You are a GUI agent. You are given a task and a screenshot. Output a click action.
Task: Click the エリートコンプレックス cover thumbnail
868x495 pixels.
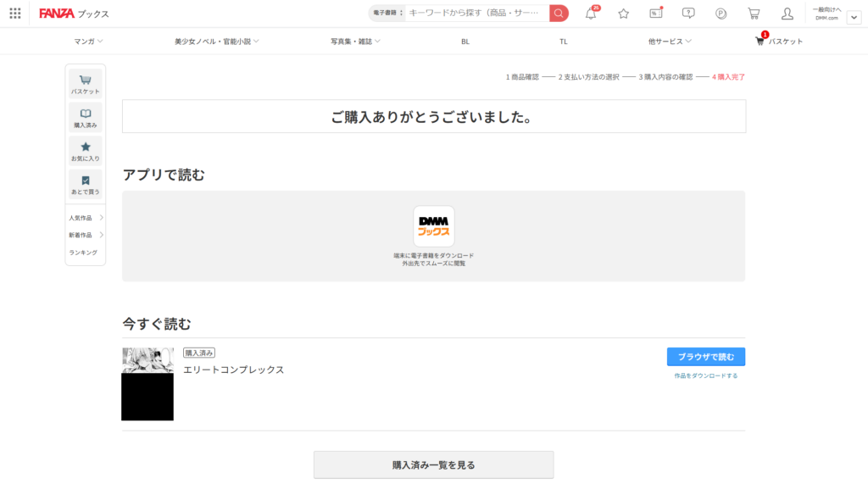(x=147, y=384)
